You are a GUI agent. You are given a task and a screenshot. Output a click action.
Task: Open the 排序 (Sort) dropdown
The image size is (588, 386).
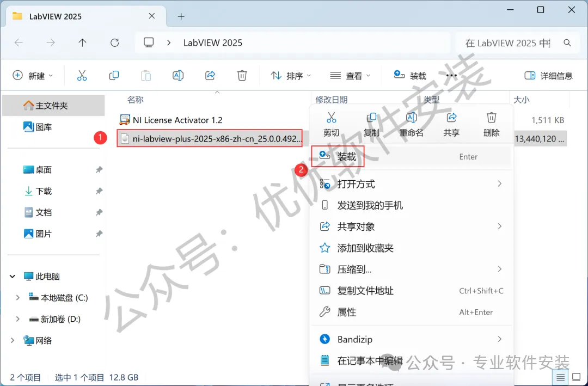291,76
